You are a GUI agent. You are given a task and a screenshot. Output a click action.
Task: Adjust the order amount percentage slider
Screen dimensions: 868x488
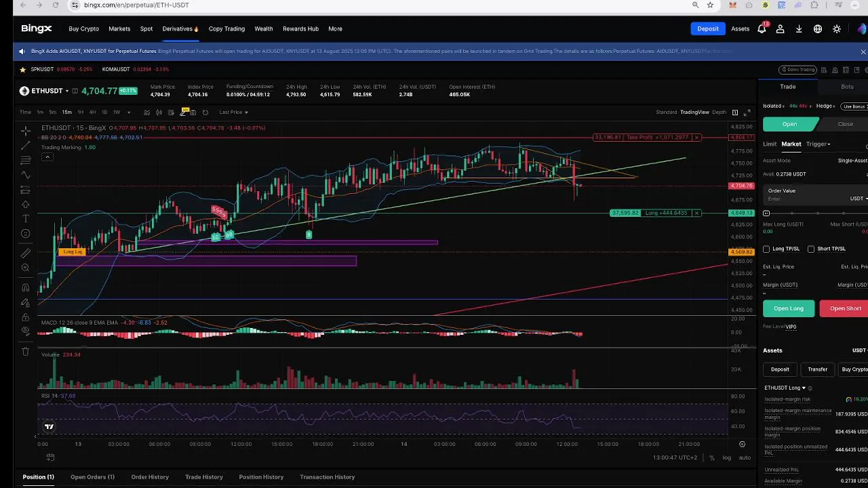click(x=766, y=213)
